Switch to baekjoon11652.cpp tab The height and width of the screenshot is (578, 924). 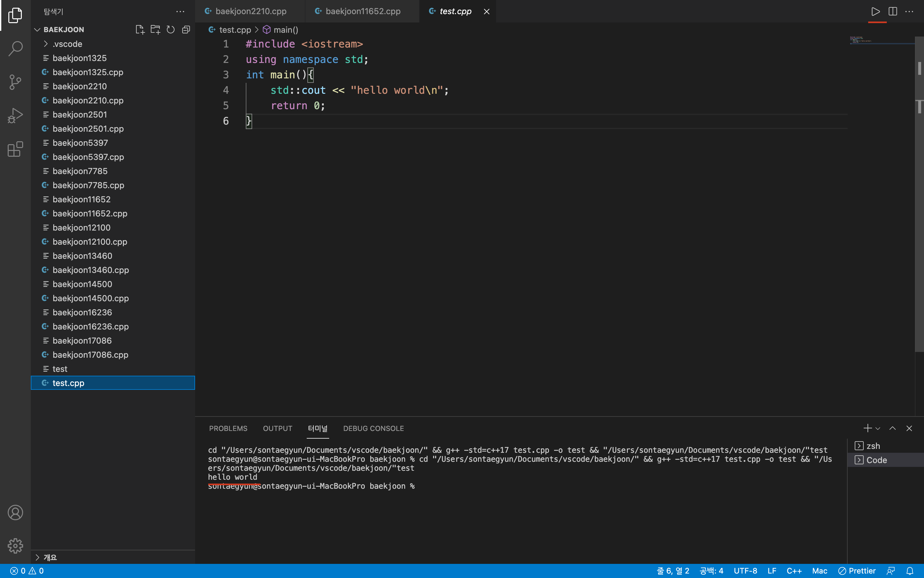(x=362, y=12)
